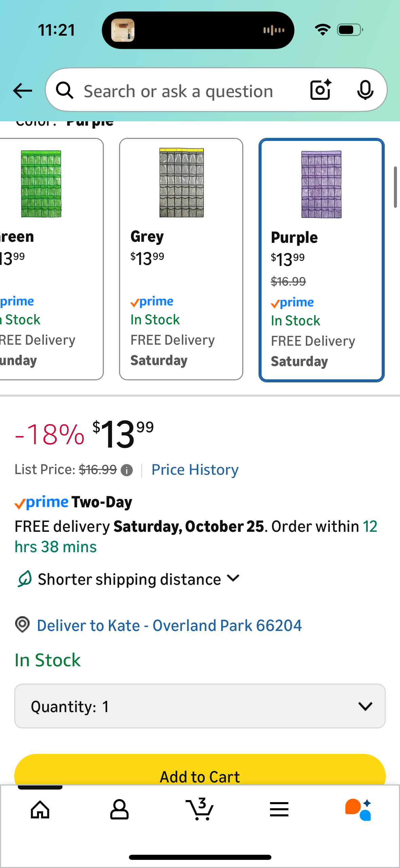Click the list price info icon
The image size is (400, 868).
127,470
